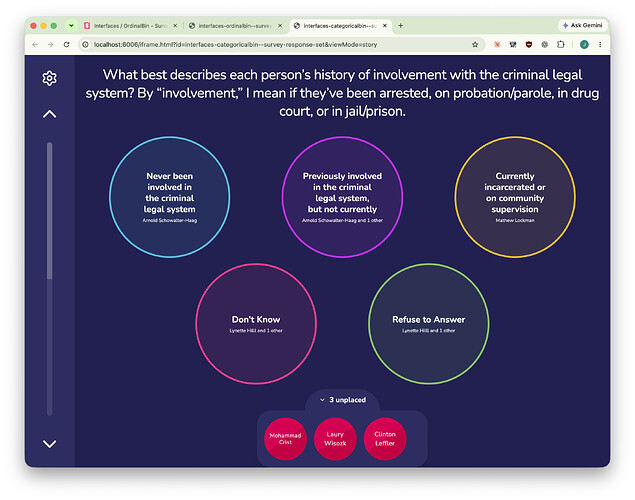Image resolution: width=635 pixels, height=500 pixels.
Task: Click 'Arnold Schowalter-Haag' under Never been involved
Action: [x=170, y=220]
